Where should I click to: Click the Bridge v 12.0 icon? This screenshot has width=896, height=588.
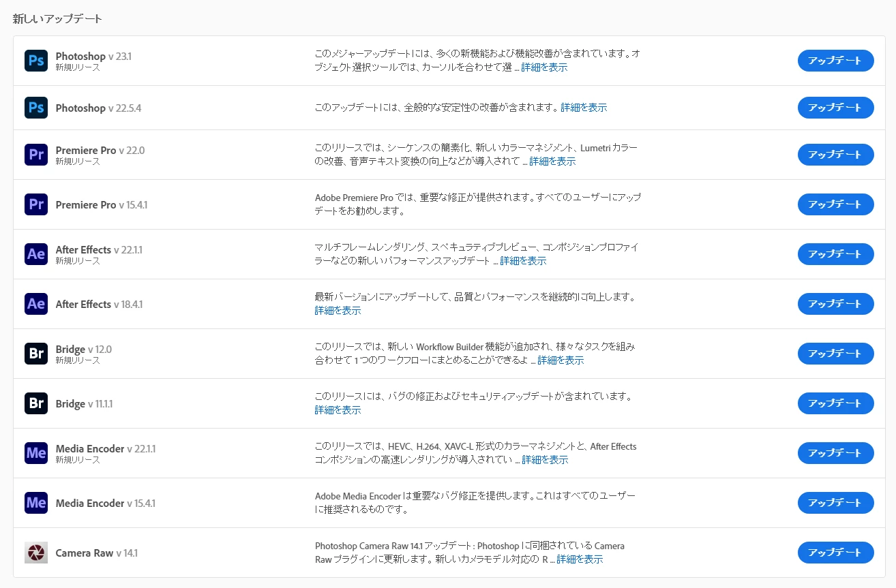tap(36, 354)
